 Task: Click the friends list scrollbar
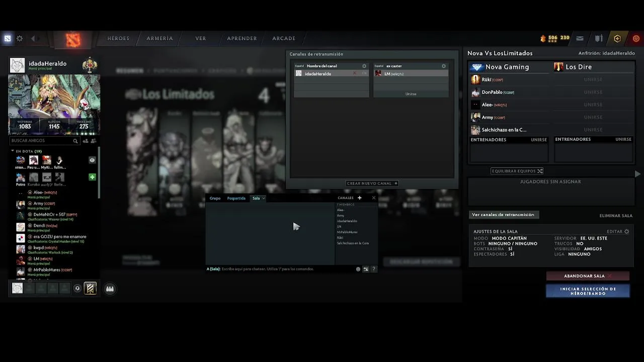coord(99,173)
